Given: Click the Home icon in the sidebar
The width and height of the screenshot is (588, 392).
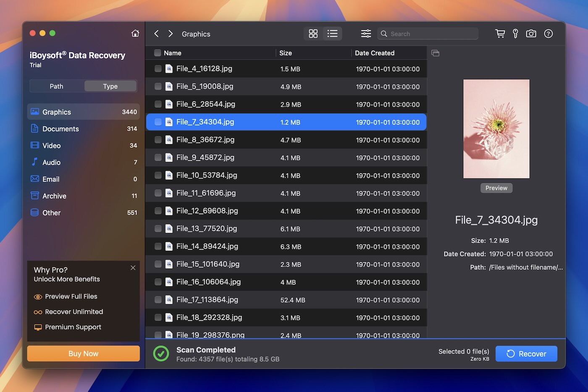Looking at the screenshot, I should click(x=135, y=33).
